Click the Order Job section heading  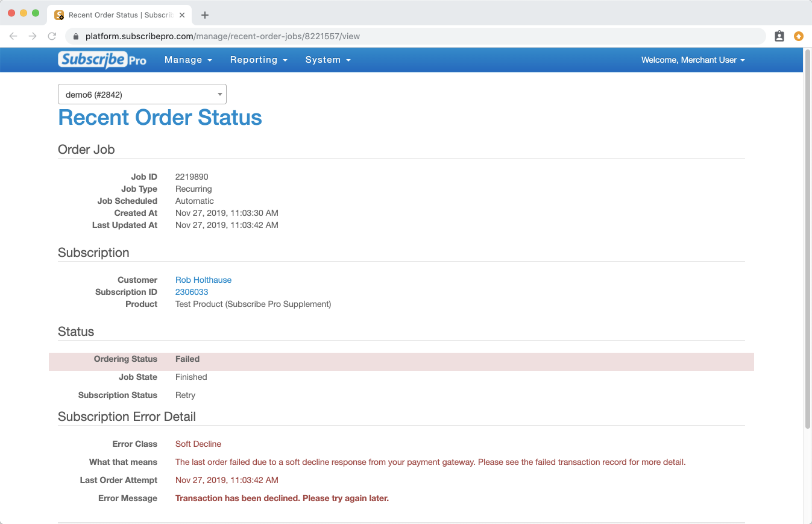(x=86, y=150)
